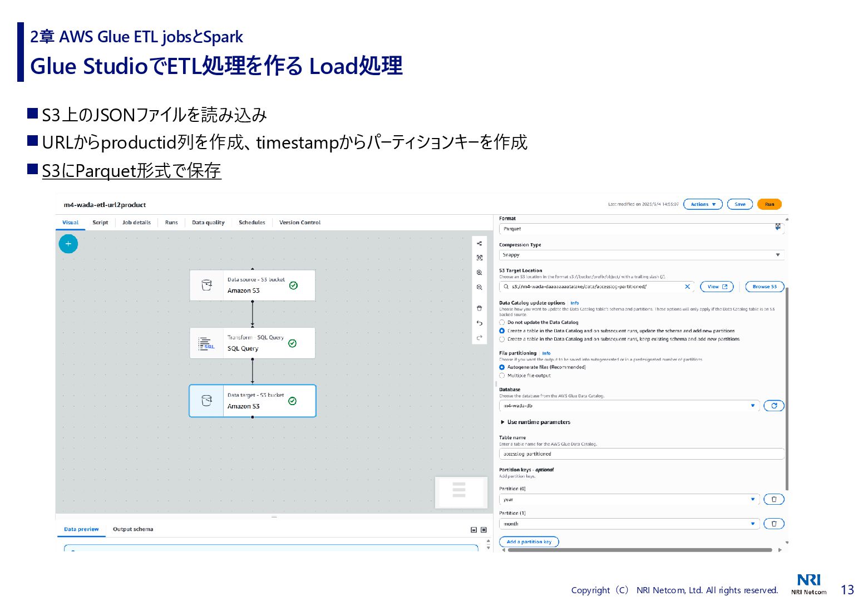This screenshot has height=601, width=868.
Task: Open the Format dropdown showing Parquet
Action: [642, 229]
